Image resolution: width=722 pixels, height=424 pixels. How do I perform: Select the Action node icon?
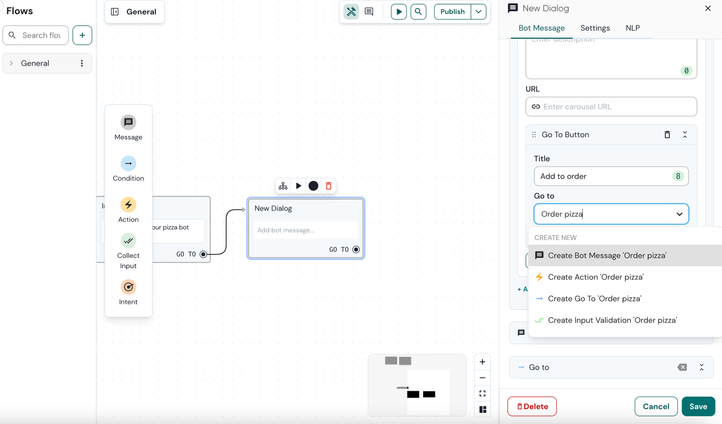tap(128, 205)
